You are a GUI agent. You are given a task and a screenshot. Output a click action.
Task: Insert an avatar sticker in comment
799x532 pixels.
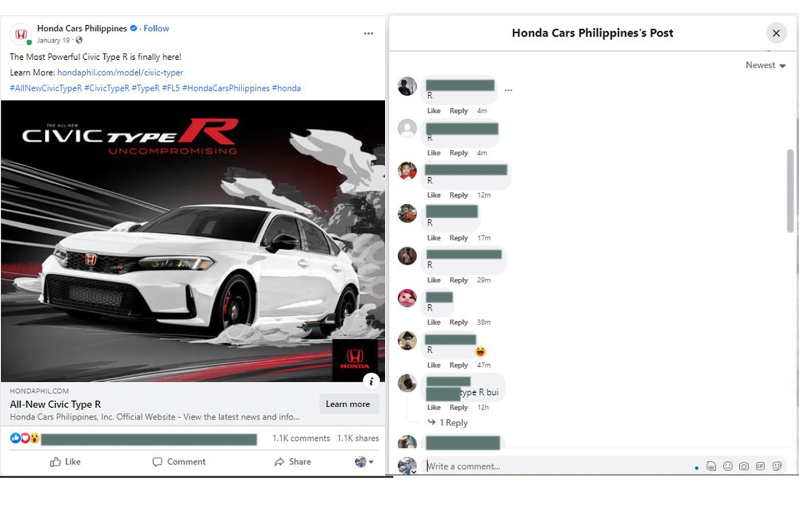[x=711, y=466]
